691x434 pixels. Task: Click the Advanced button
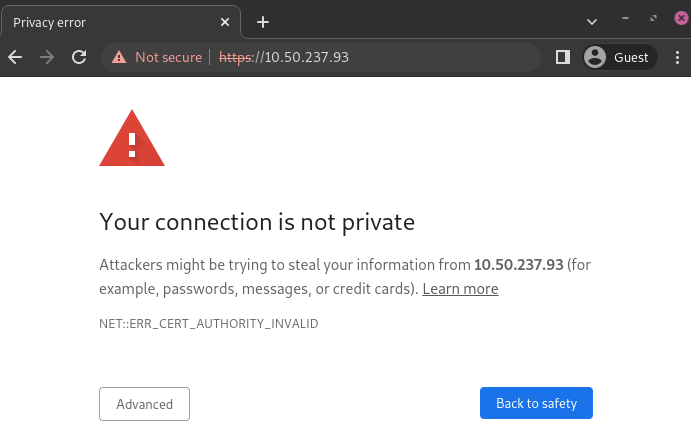[x=144, y=404]
